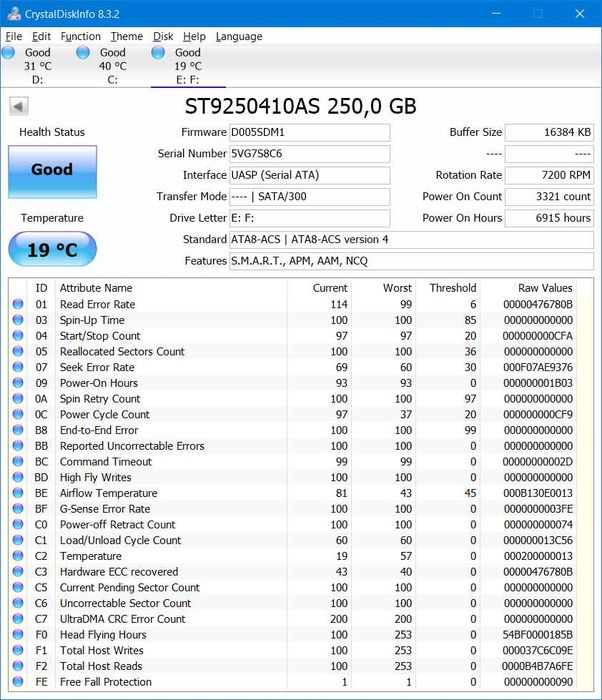Image resolution: width=602 pixels, height=700 pixels.
Task: Click the status dot beside Airflow Temperature
Action: [x=18, y=493]
